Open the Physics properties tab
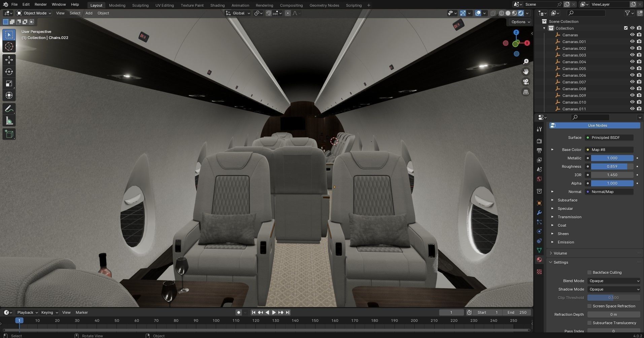The width and height of the screenshot is (644, 338). (x=539, y=231)
